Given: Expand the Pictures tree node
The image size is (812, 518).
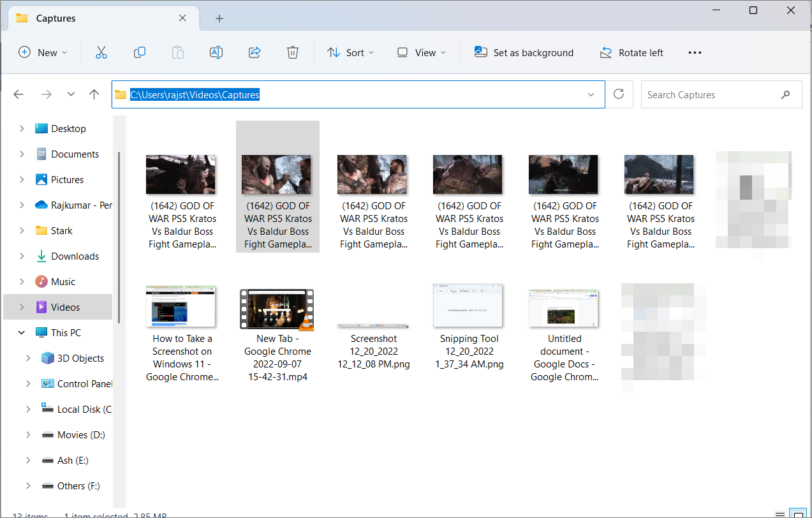Looking at the screenshot, I should (x=22, y=179).
